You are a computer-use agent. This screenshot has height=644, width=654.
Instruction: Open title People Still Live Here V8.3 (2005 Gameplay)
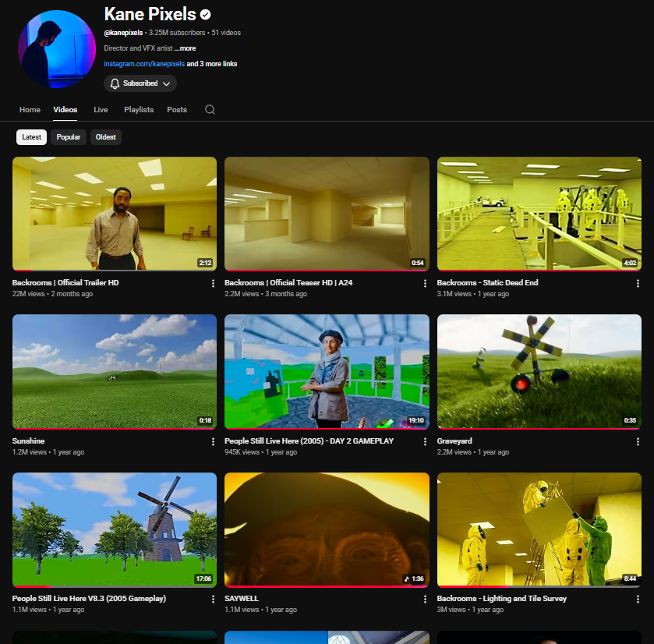coord(90,599)
